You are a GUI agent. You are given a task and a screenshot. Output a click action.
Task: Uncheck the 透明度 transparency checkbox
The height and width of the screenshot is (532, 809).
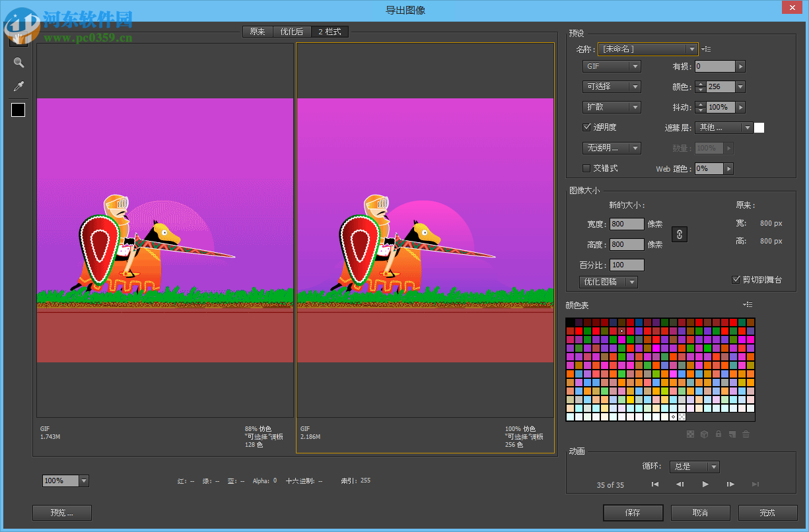coord(586,127)
